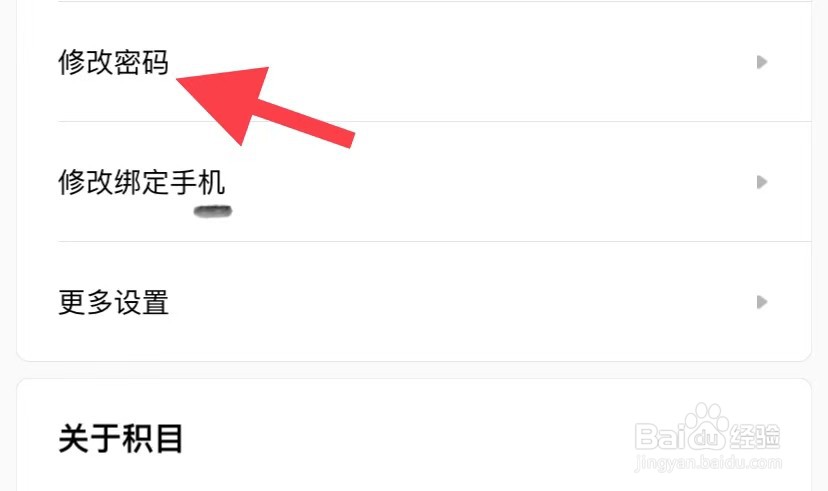Click the gap between the two cards

[x=414, y=370]
